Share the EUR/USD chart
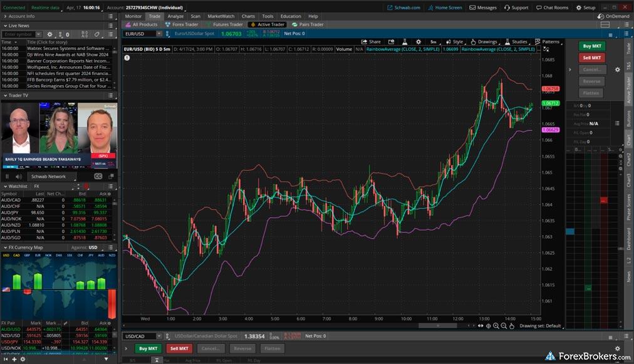634x364 pixels. click(x=371, y=41)
